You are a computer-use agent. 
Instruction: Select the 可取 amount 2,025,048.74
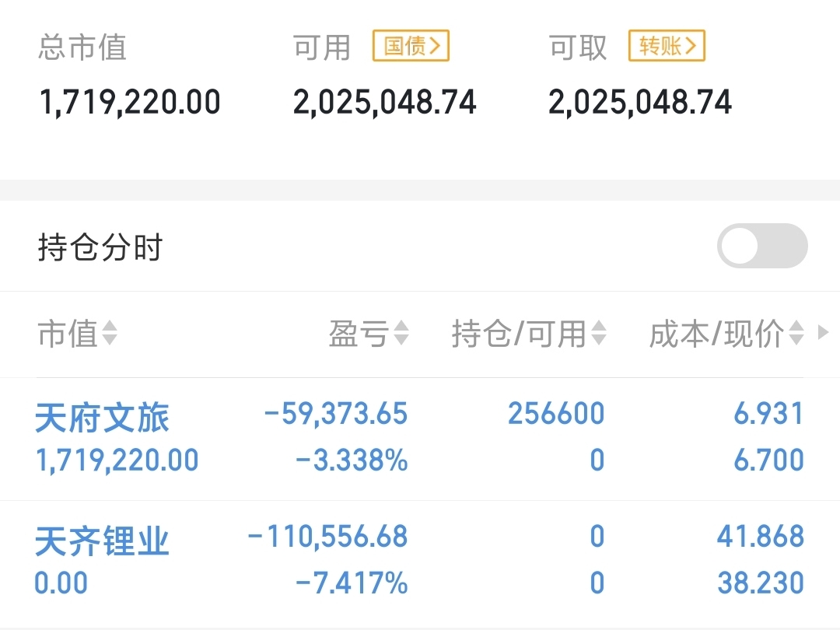tap(640, 103)
